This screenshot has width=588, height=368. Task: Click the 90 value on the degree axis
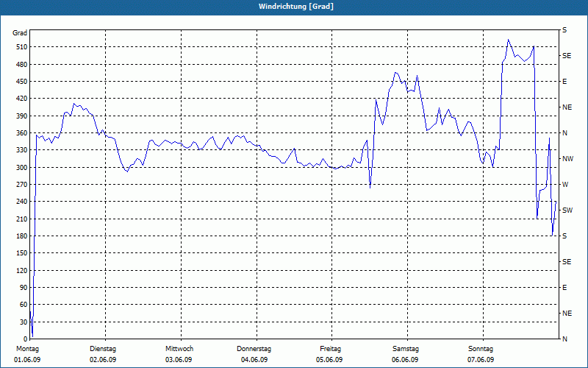click(23, 288)
